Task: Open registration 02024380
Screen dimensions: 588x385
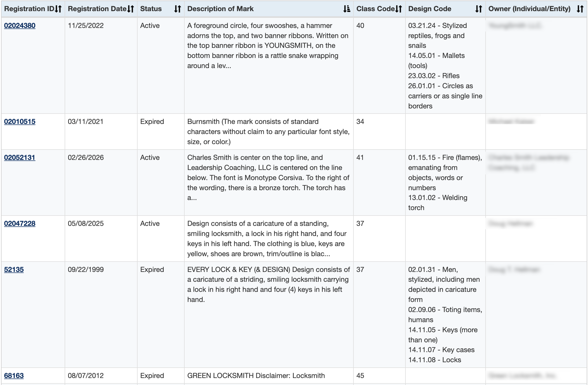Action: pos(20,26)
